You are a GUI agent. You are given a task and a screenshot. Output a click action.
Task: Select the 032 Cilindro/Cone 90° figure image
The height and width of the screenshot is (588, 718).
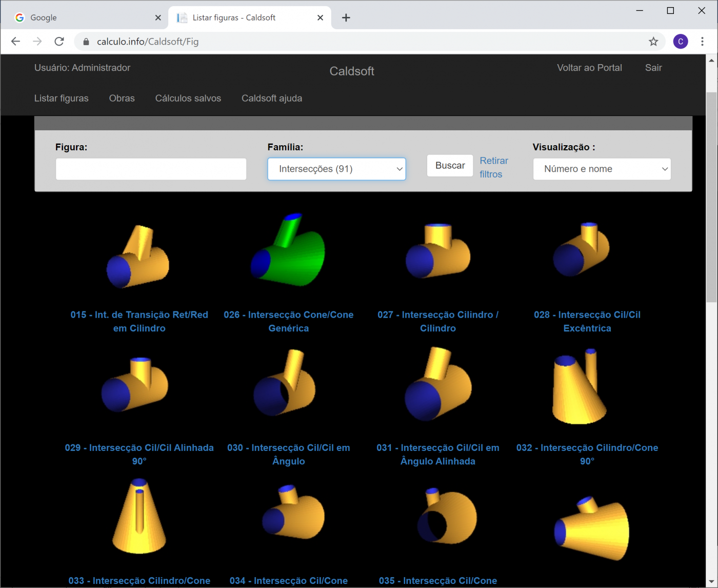pos(580,386)
